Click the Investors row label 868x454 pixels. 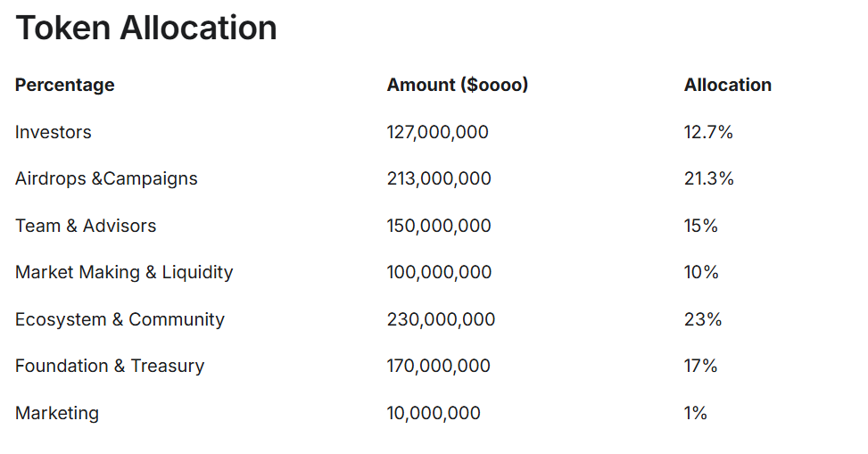[54, 132]
